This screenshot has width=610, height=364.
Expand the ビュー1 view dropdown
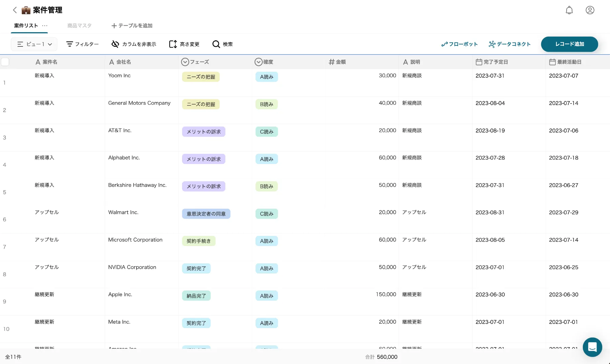click(34, 44)
